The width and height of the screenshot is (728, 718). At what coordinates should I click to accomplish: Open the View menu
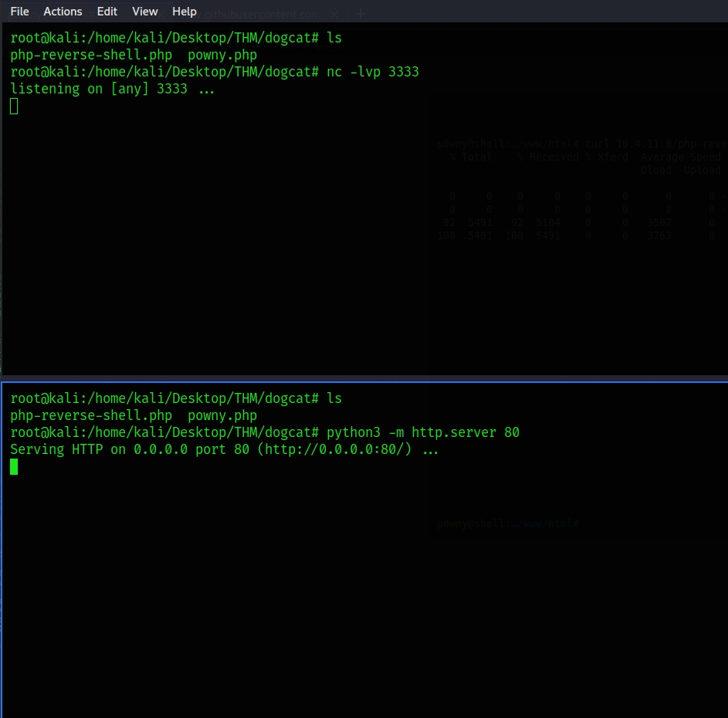tap(145, 12)
